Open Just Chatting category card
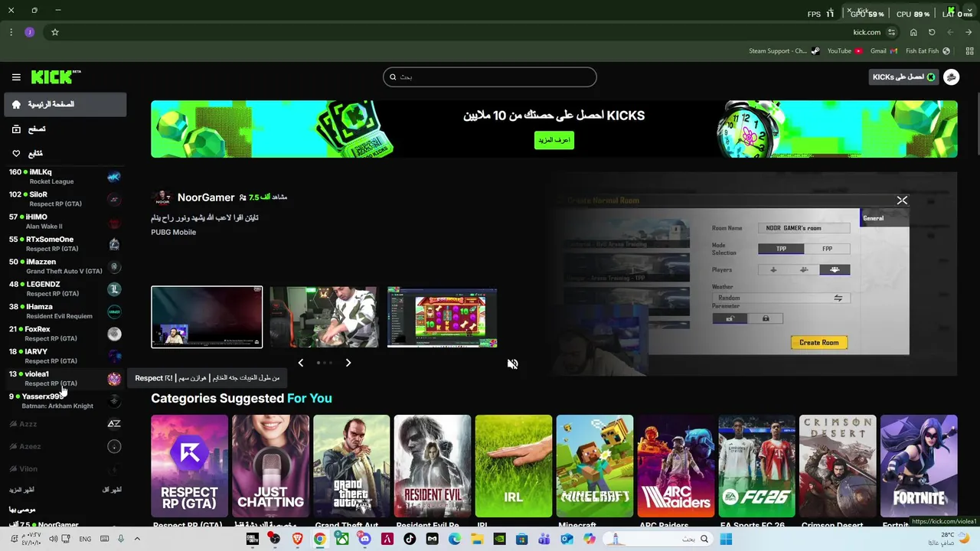Image resolution: width=980 pixels, height=551 pixels. pos(270,466)
